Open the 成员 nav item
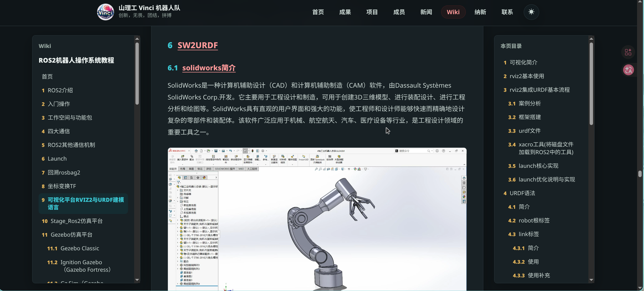Viewport: 644px width, 291px height. (399, 12)
